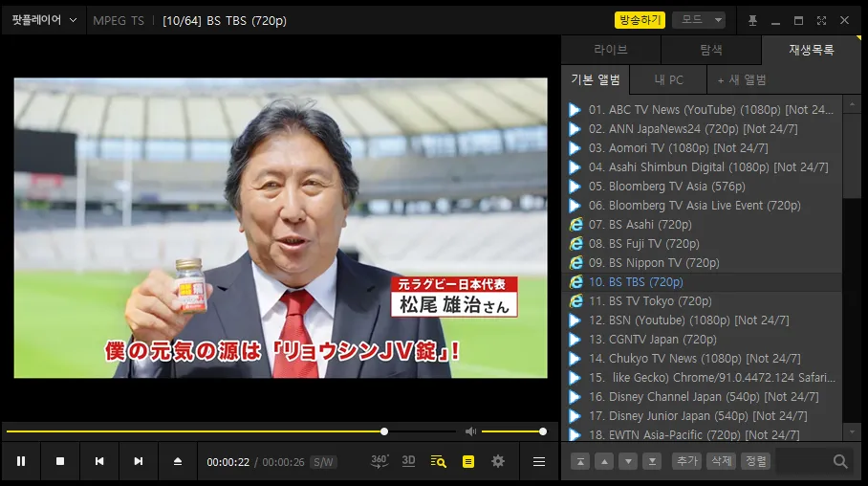Select 06. Bloomberg TV Asia Live Event
The image size is (868, 486).
coord(702,206)
